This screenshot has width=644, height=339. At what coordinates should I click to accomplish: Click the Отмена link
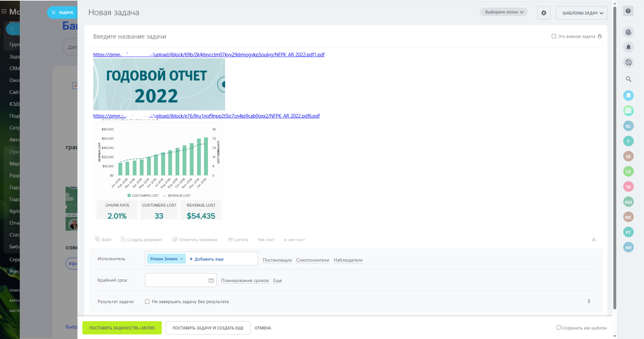pos(263,328)
